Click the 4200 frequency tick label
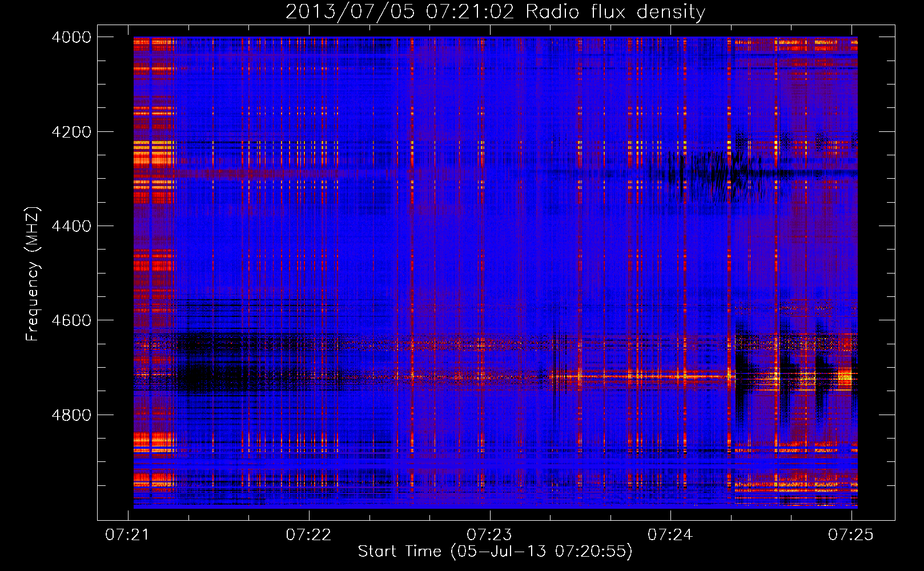 [x=71, y=132]
